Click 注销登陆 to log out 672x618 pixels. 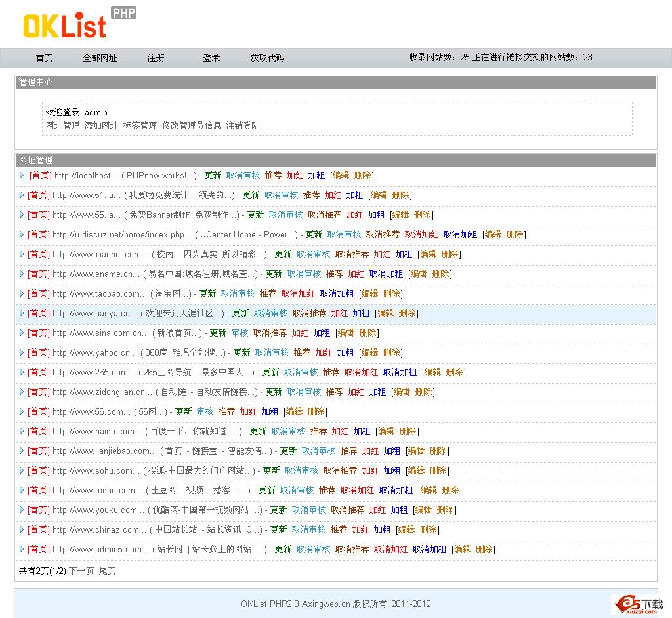click(243, 125)
